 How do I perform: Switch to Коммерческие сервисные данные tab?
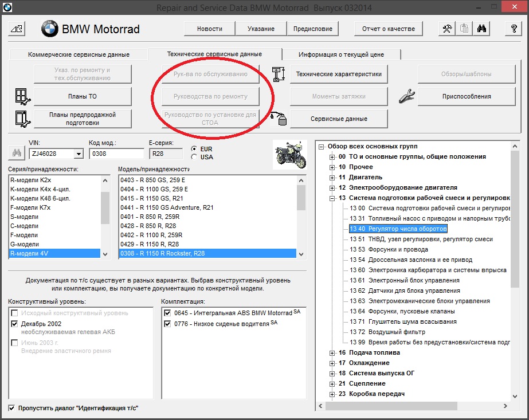coord(79,54)
